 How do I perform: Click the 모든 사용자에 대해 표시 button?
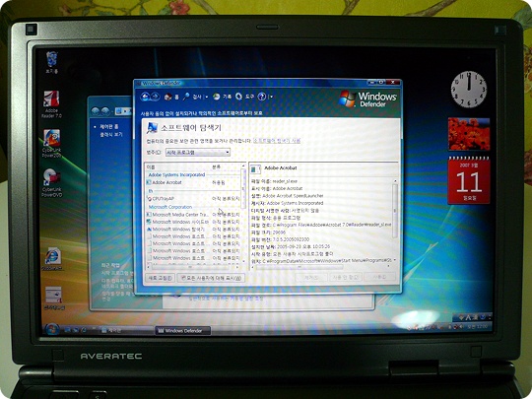(x=211, y=278)
